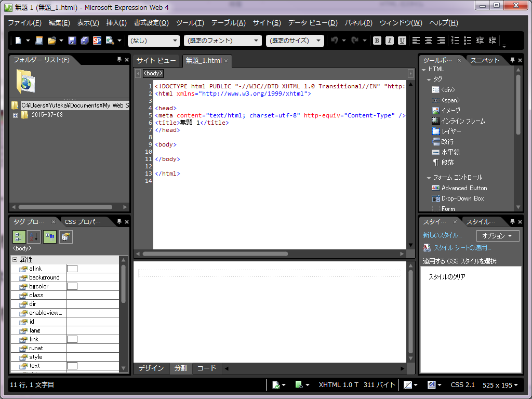Align text left in toolbar

[416, 41]
